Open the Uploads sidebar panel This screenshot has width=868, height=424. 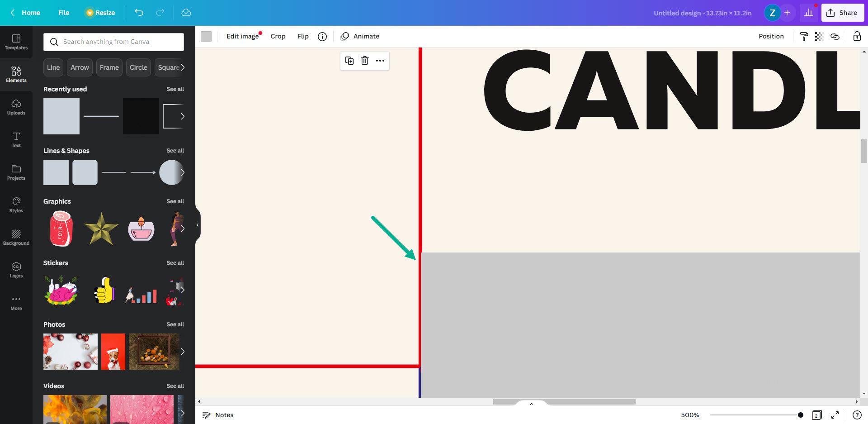[x=16, y=107]
